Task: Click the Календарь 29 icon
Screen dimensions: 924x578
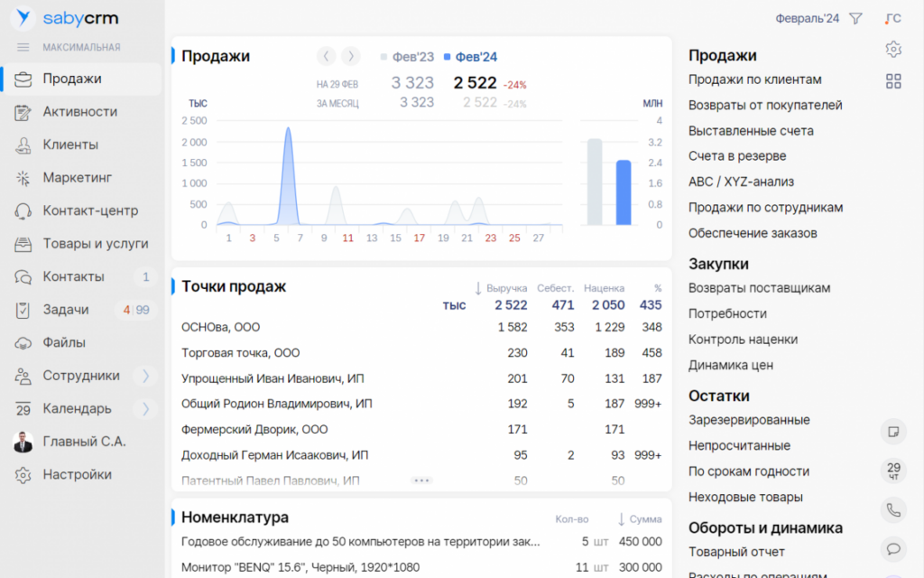Action: click(x=23, y=409)
